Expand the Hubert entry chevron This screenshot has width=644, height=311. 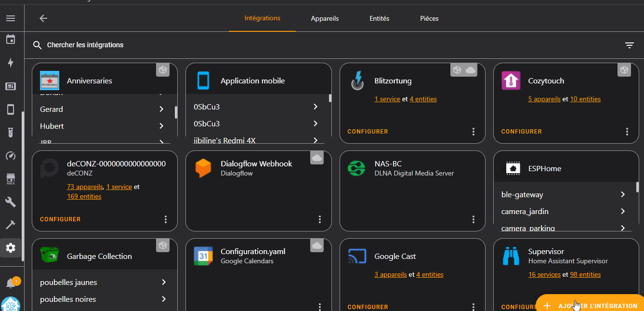[x=162, y=126]
